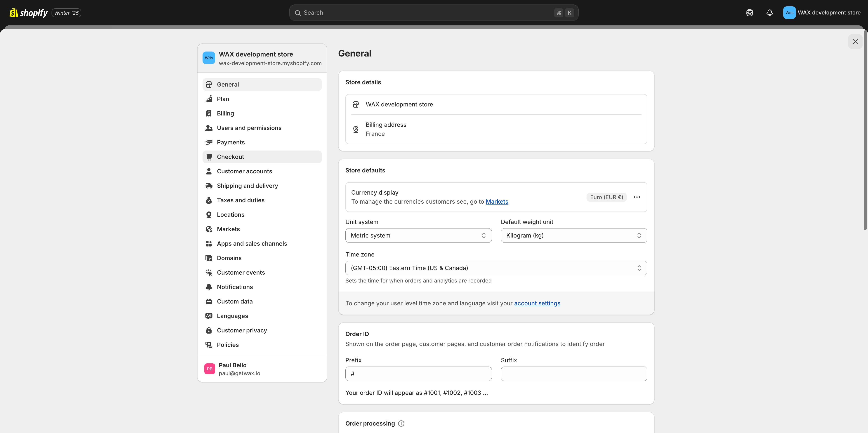Expand the Time zone selector
Viewport: 868px width, 433px height.
click(496, 268)
